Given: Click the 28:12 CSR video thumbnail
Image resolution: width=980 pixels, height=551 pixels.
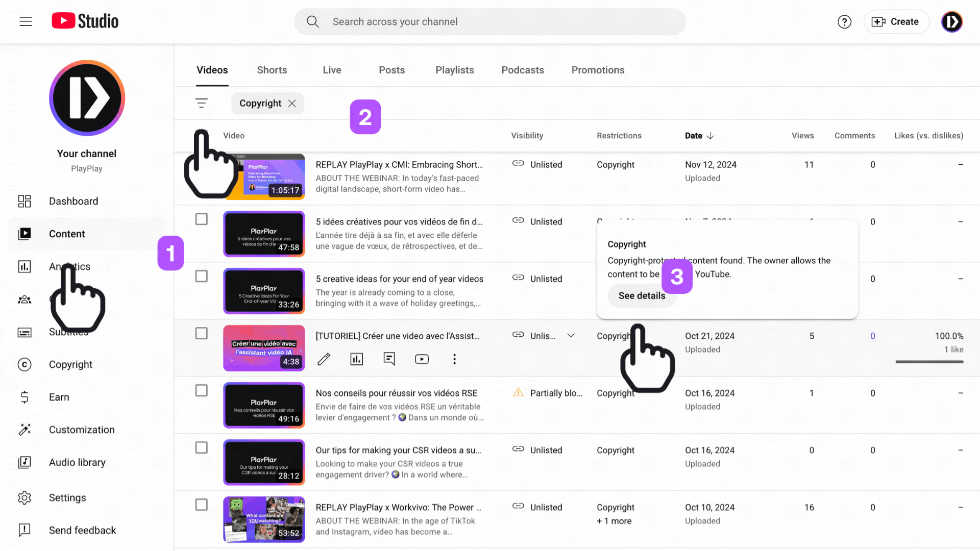Looking at the screenshot, I should (x=264, y=462).
